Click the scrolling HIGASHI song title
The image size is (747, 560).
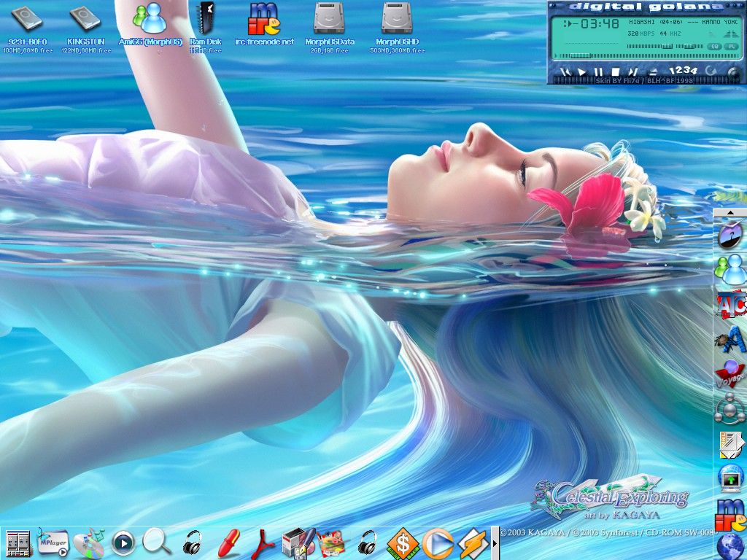pos(683,22)
